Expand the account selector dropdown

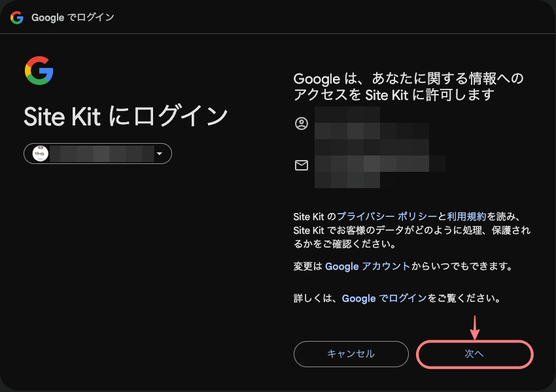pos(98,154)
